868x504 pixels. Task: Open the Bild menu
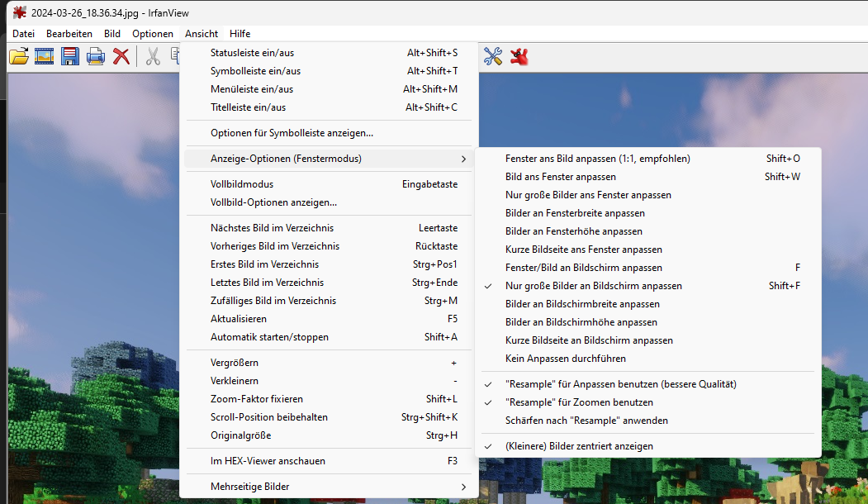[111, 34]
